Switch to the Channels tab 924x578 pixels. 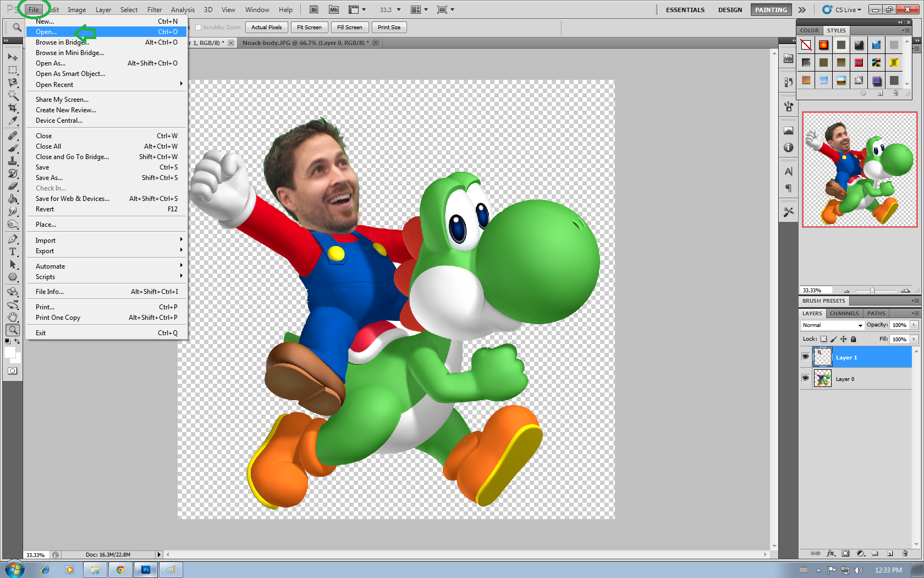coord(844,313)
